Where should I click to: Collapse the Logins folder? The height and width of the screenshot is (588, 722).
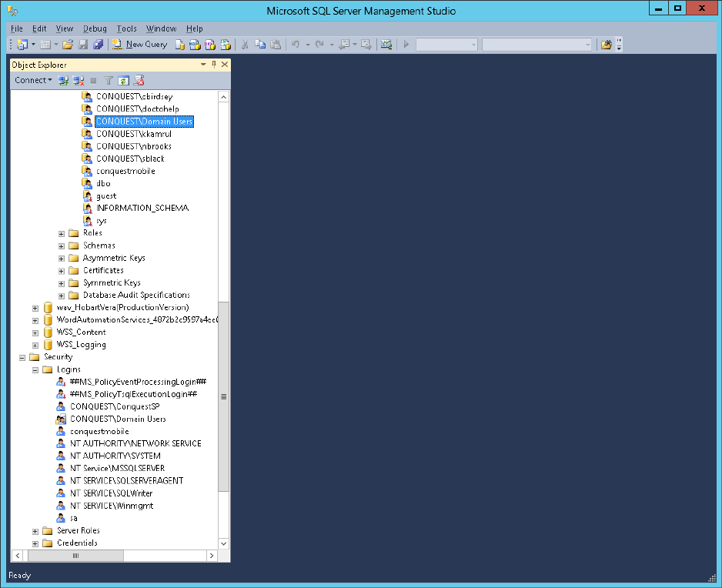(35, 370)
